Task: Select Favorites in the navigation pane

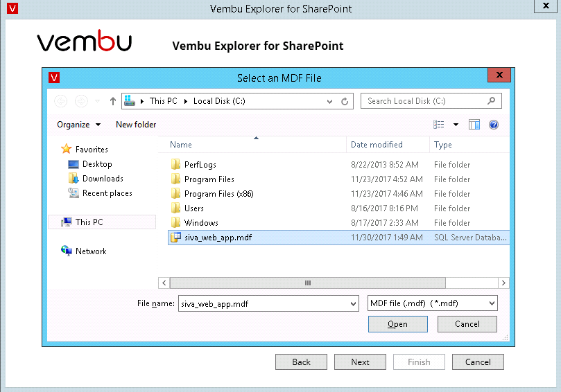Action: tap(92, 150)
